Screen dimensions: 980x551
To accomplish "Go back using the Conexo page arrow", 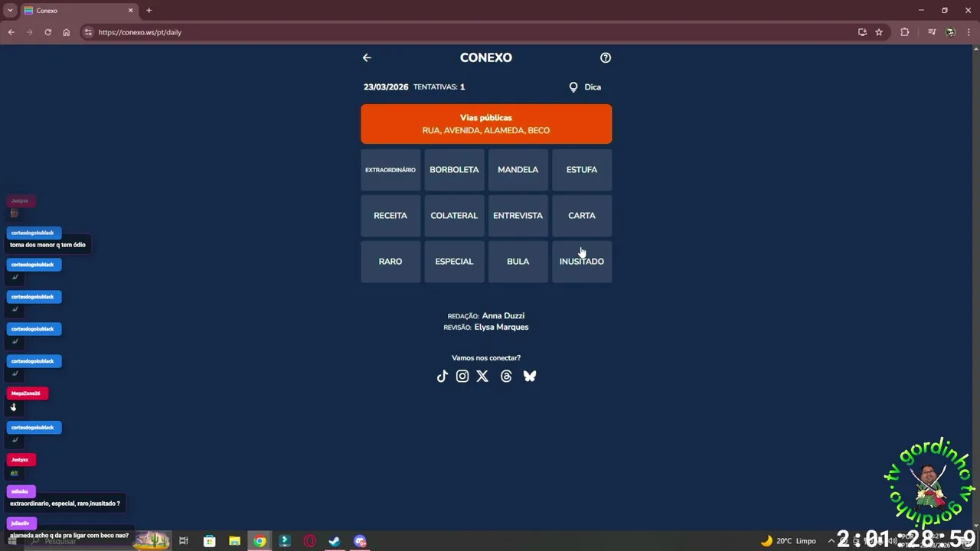I will [x=367, y=57].
